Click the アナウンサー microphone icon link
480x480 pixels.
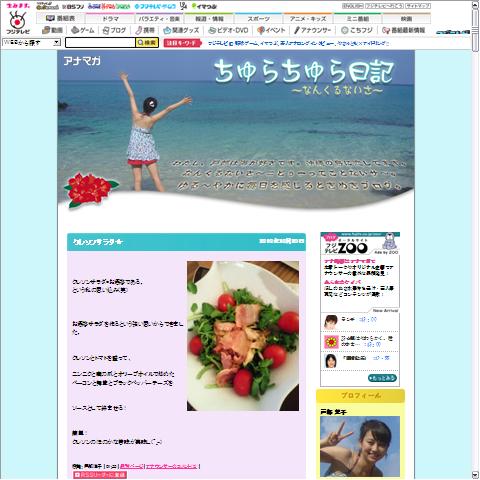pyautogui.click(x=313, y=30)
